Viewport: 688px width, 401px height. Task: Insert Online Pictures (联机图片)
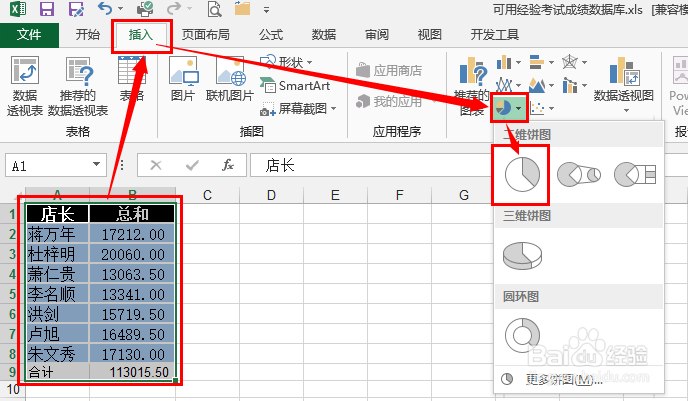pos(230,79)
